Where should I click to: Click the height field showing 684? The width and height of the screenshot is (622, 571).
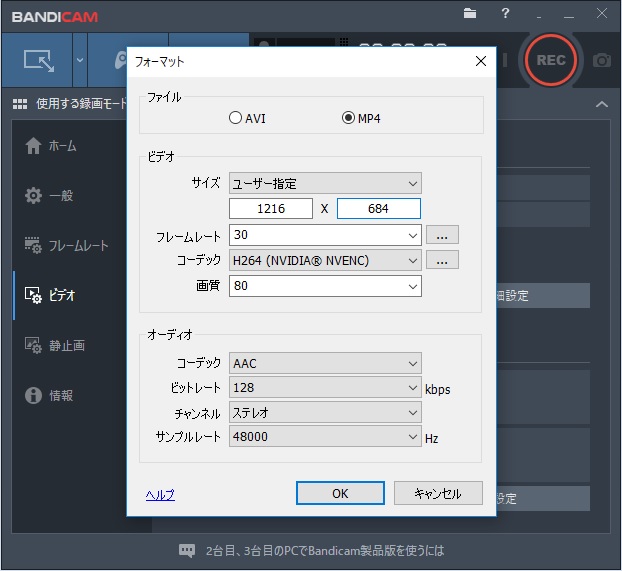click(x=378, y=208)
